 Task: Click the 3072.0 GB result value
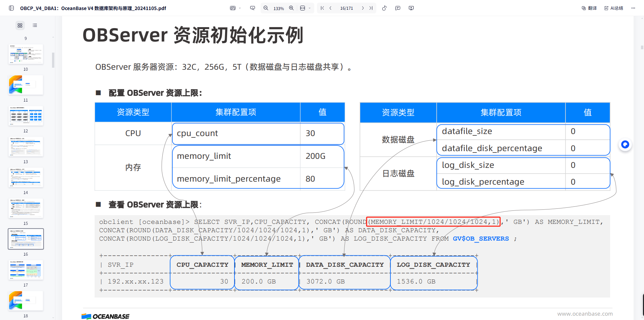(325, 281)
